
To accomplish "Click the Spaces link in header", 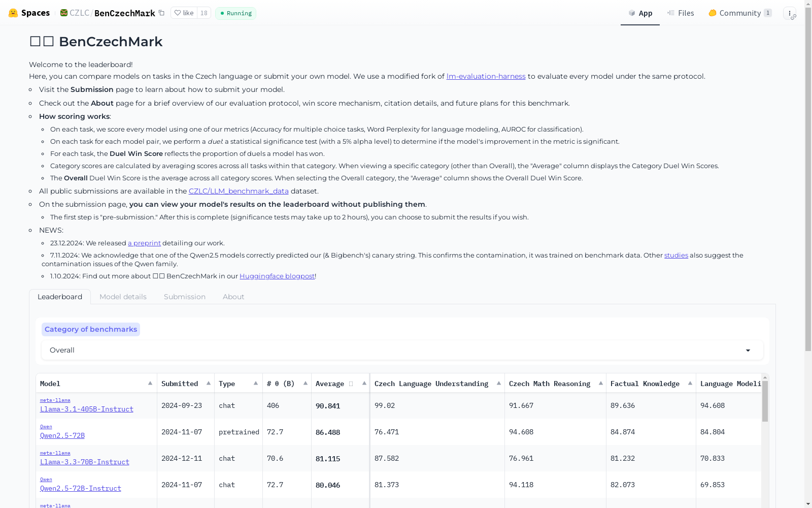I will click(36, 13).
